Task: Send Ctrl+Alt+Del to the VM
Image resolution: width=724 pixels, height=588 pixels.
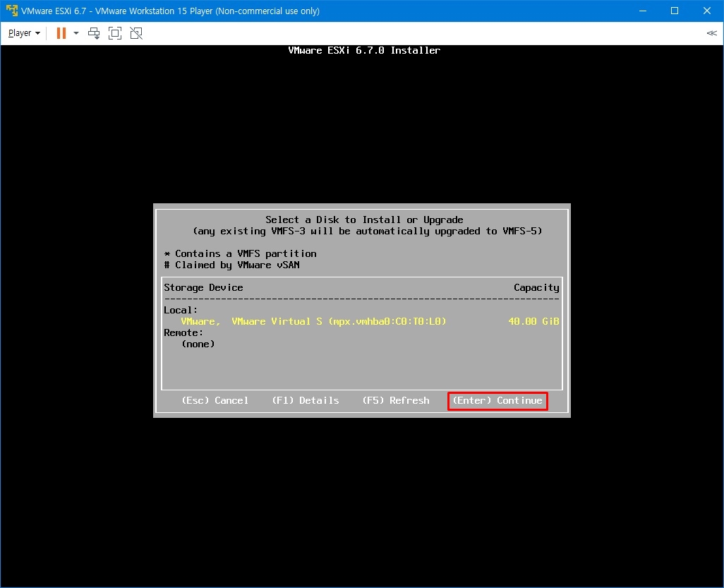Action: click(94, 33)
